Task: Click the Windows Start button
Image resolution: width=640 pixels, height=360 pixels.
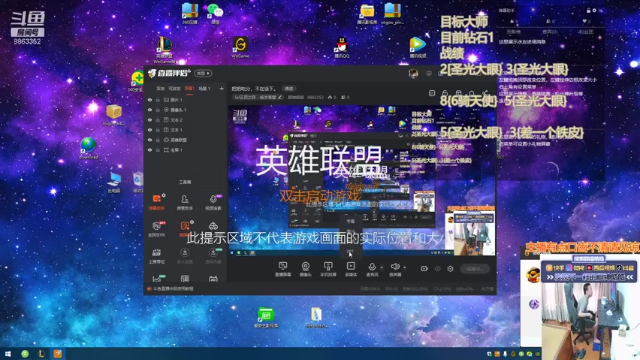Action: (x=7, y=353)
